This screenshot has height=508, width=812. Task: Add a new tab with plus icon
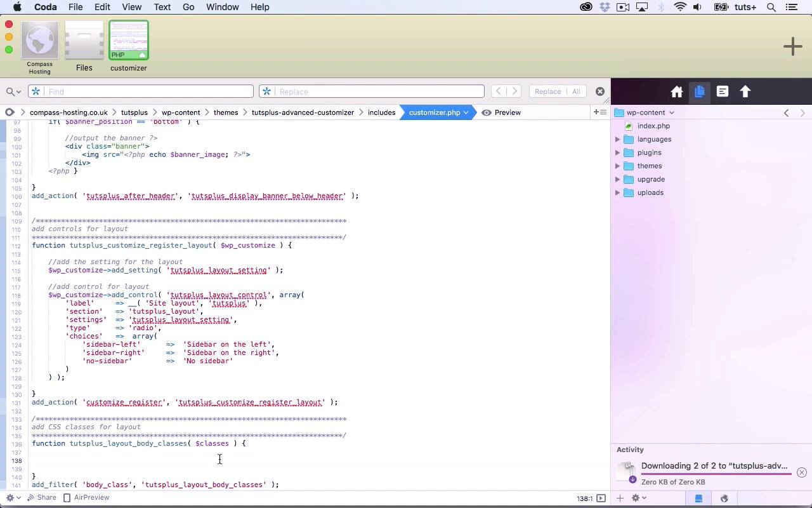pyautogui.click(x=792, y=46)
